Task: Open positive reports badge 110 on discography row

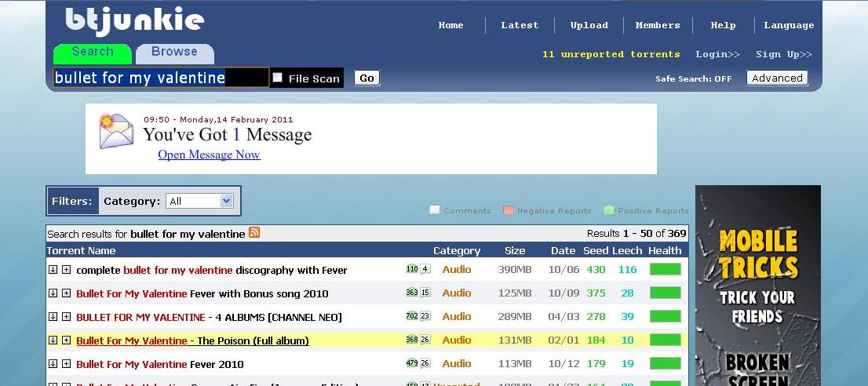Action: tap(412, 269)
